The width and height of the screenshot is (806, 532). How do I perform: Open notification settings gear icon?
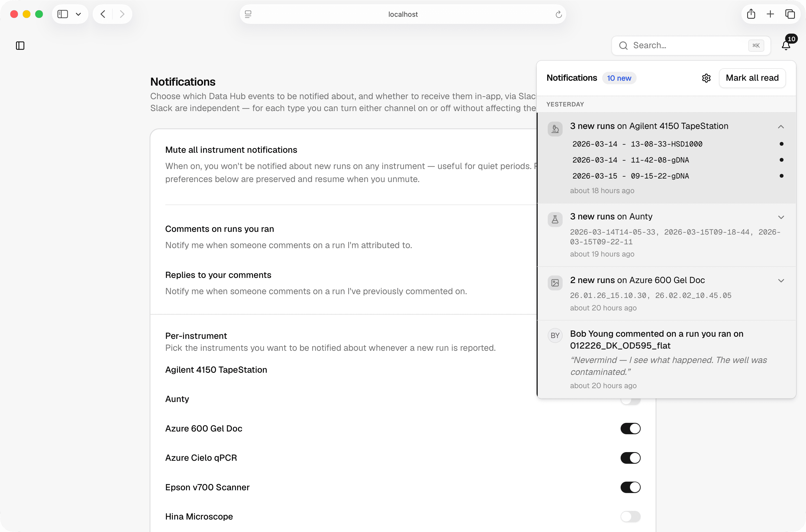(x=706, y=78)
